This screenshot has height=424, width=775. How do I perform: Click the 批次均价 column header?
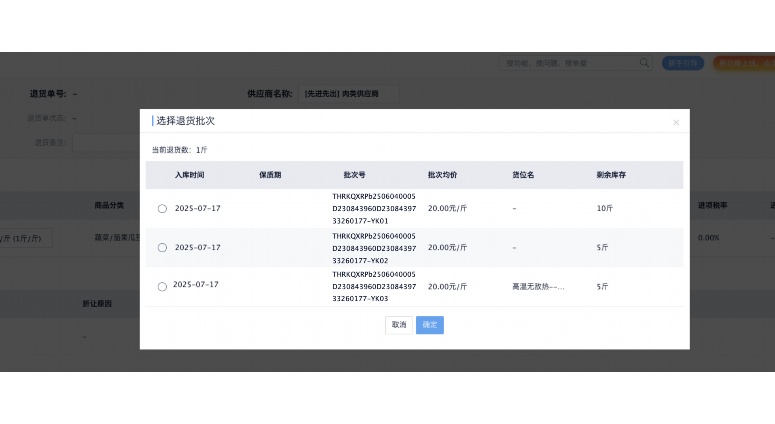tap(442, 175)
